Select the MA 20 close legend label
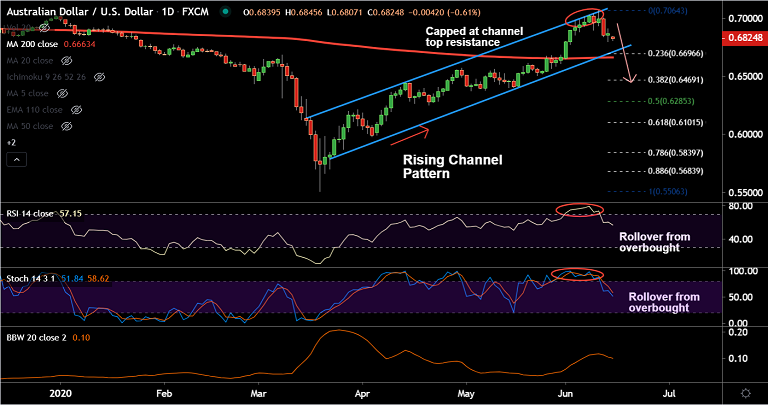This screenshot has width=768, height=405. point(30,61)
